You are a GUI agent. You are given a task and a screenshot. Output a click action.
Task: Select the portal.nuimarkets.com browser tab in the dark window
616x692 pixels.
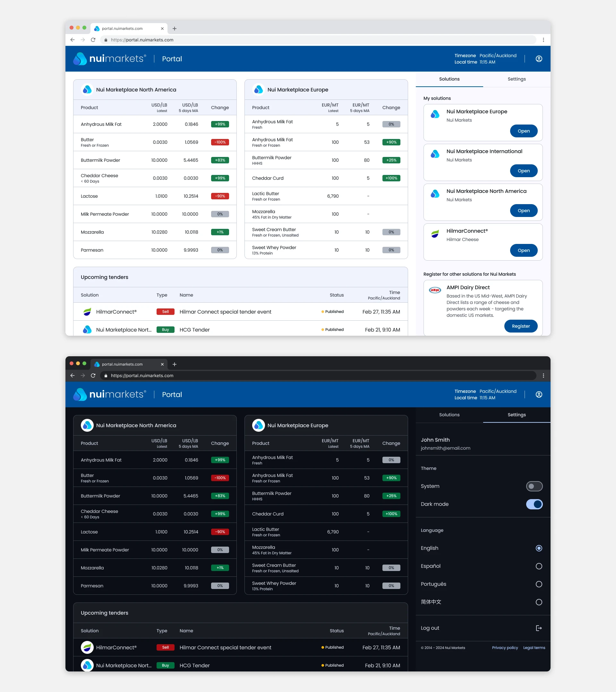point(129,364)
